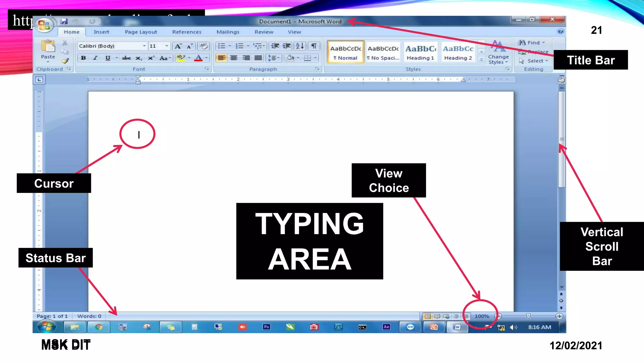This screenshot has height=362, width=644.
Task: Open the Clipboard pane launcher
Action: (69, 69)
